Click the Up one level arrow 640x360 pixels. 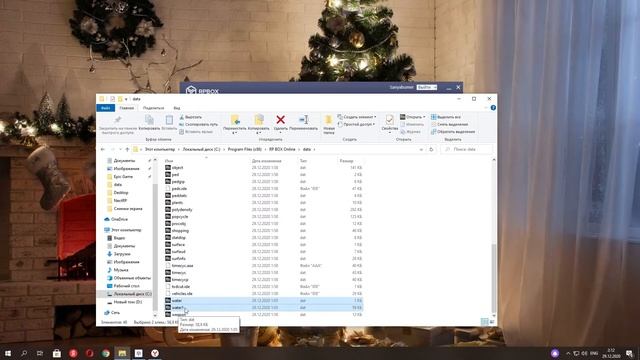127,149
